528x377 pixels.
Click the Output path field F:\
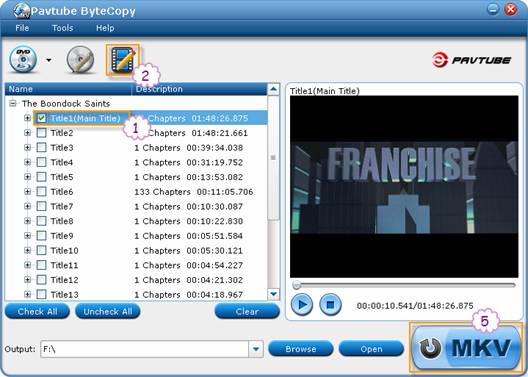coord(144,349)
